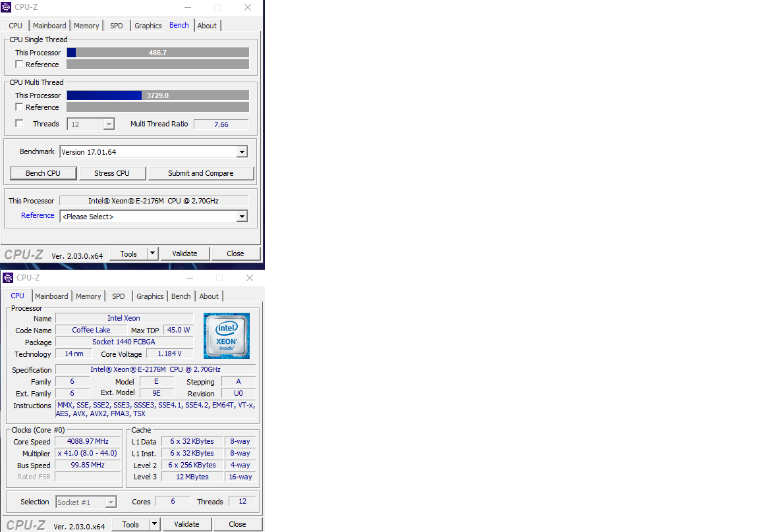The image size is (759, 532).
Task: Click the CPU-Z app icon in CPU window title bar
Action: pyautogui.click(x=8, y=278)
